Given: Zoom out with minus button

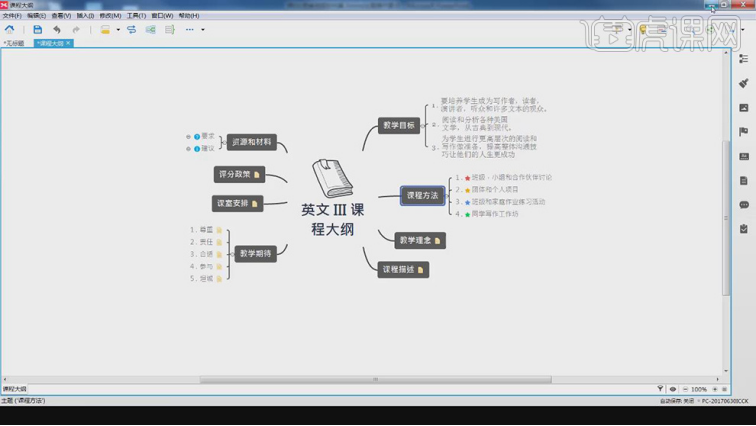Looking at the screenshot, I should tap(685, 389).
